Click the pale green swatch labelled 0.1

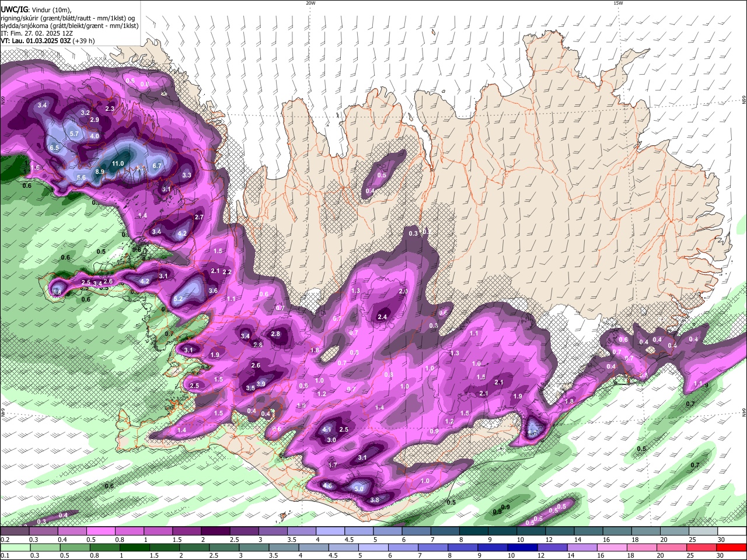click(x=15, y=548)
